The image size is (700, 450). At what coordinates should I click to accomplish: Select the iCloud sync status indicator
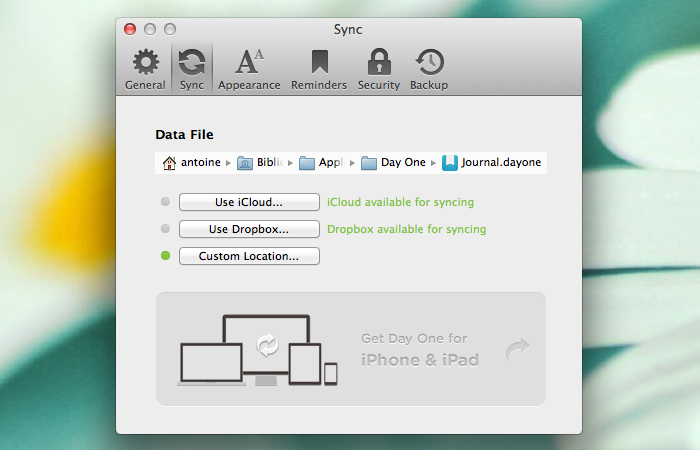coord(165,202)
